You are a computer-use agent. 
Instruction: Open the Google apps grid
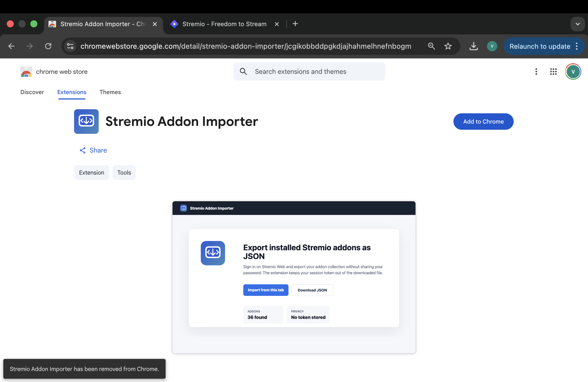(x=553, y=72)
